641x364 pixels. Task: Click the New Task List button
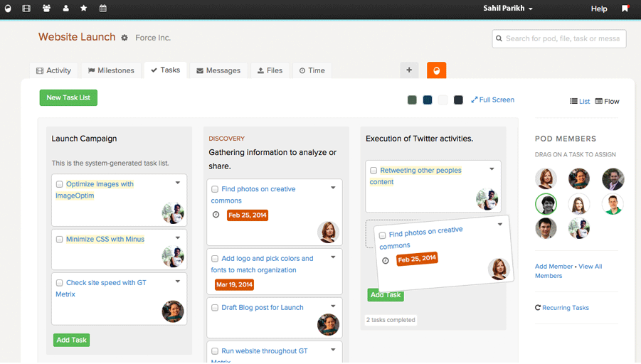coord(68,97)
